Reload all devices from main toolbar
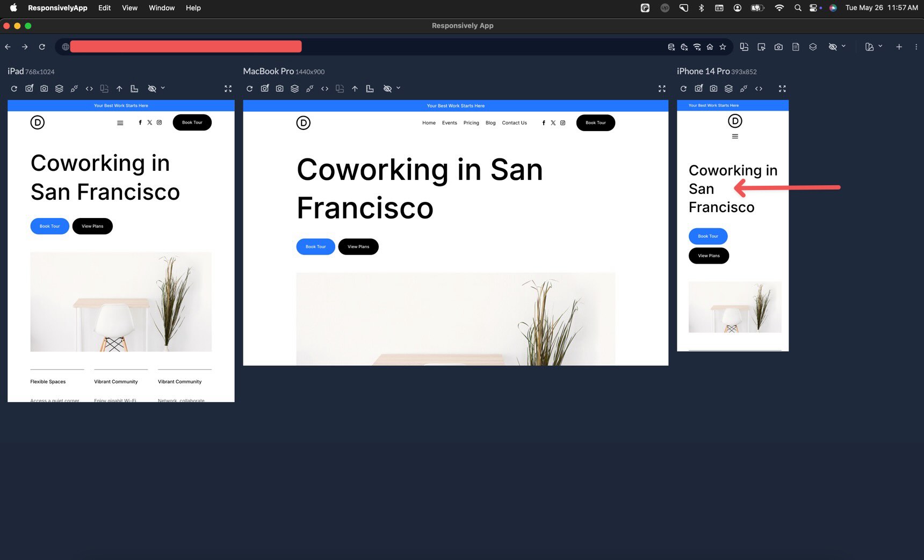Screen dimensions: 924x560 (42, 47)
